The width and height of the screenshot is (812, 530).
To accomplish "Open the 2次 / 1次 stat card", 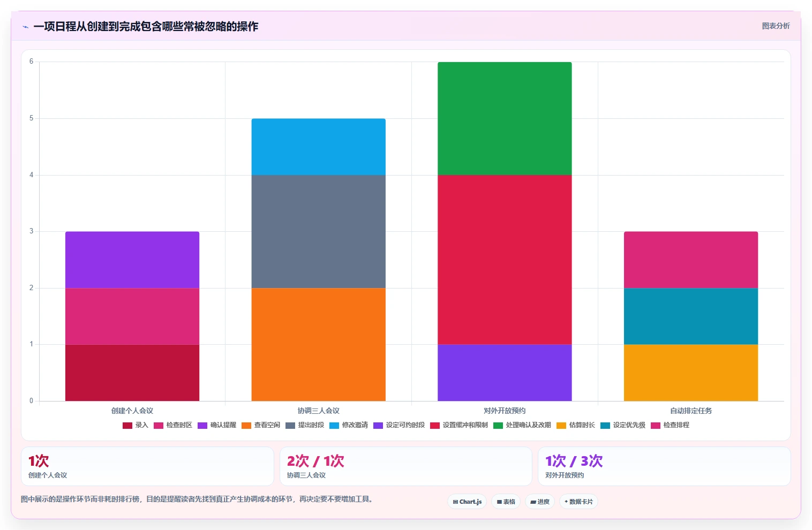I will pyautogui.click(x=406, y=466).
